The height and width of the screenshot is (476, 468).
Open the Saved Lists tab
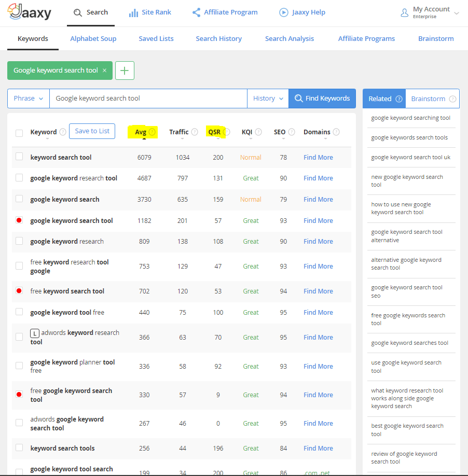tap(156, 38)
